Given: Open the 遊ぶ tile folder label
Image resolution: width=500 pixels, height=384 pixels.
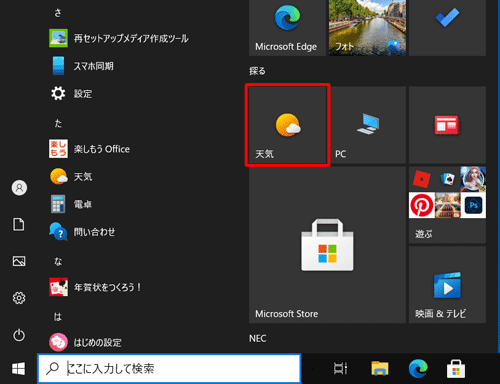Looking at the screenshot, I should (424, 234).
